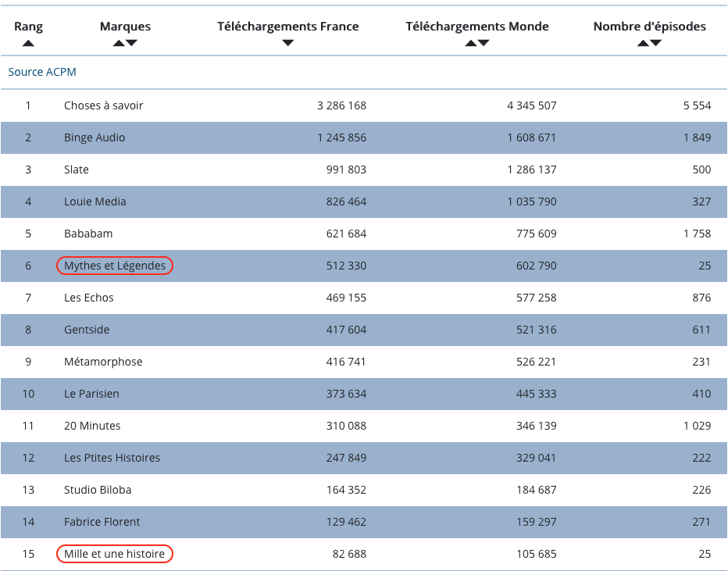This screenshot has height=571, width=728.
Task: Click descending arrow under Téléchargements France
Action: tap(288, 43)
